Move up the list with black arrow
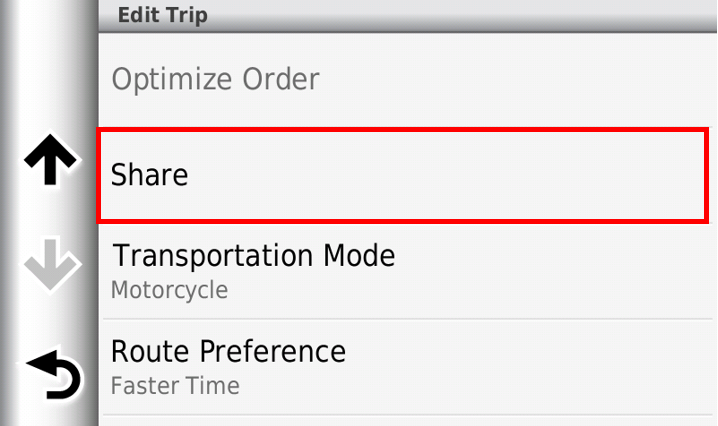 pos(50,160)
